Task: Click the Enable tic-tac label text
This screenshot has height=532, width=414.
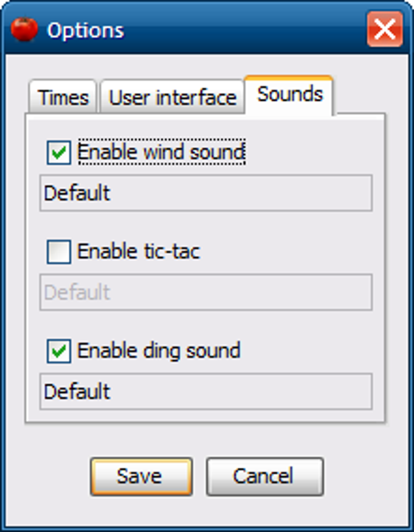Action: 139,251
